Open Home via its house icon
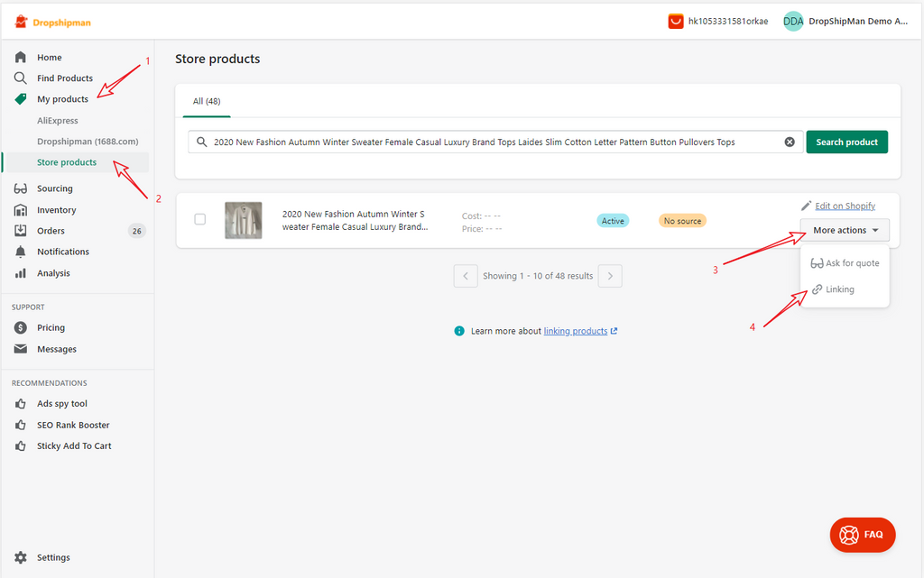Viewport: 924px width, 578px height. (21, 57)
